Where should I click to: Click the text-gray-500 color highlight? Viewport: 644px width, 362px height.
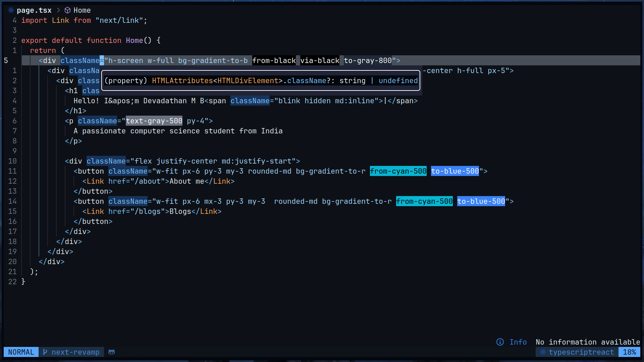tap(154, 121)
